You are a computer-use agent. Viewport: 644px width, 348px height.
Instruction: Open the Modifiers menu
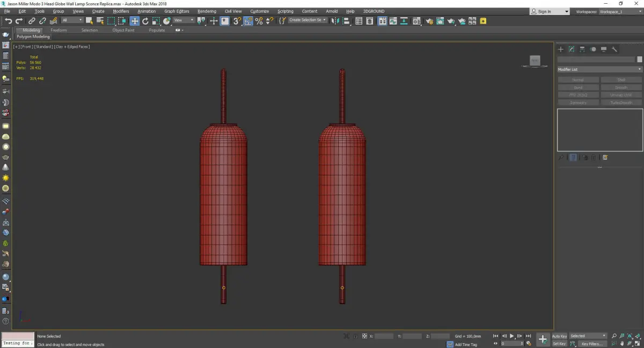(121, 11)
